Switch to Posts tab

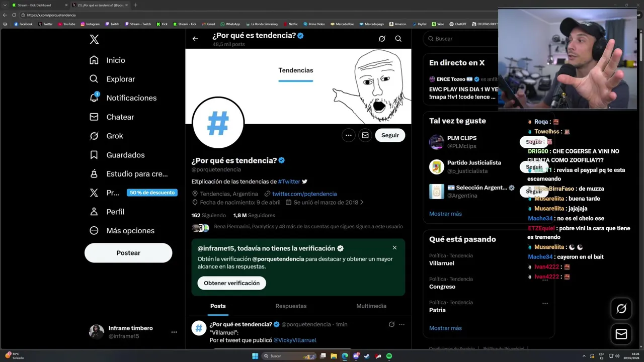tap(218, 306)
